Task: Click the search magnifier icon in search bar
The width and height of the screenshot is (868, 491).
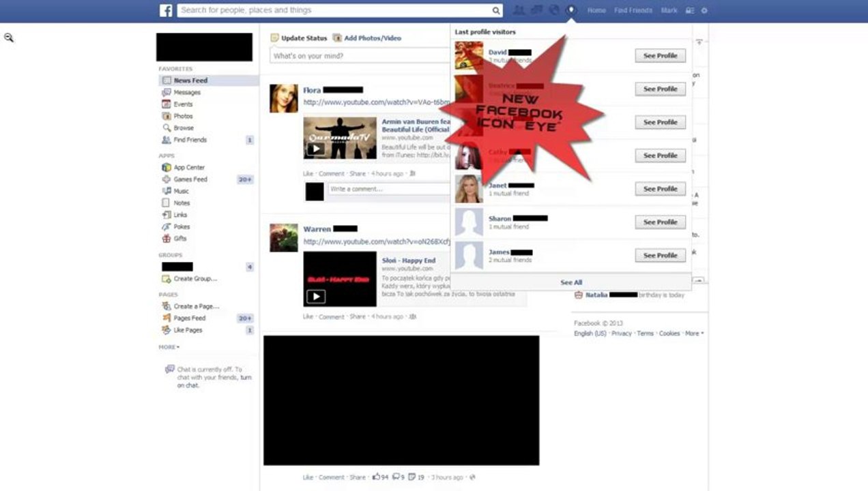Action: coord(496,10)
